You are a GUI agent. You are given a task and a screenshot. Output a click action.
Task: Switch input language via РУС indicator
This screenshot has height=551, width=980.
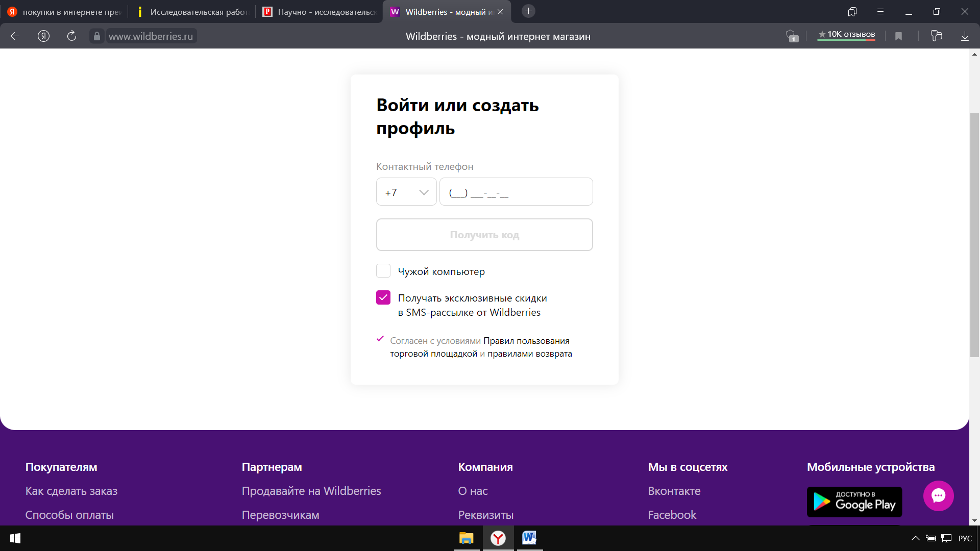pos(965,538)
